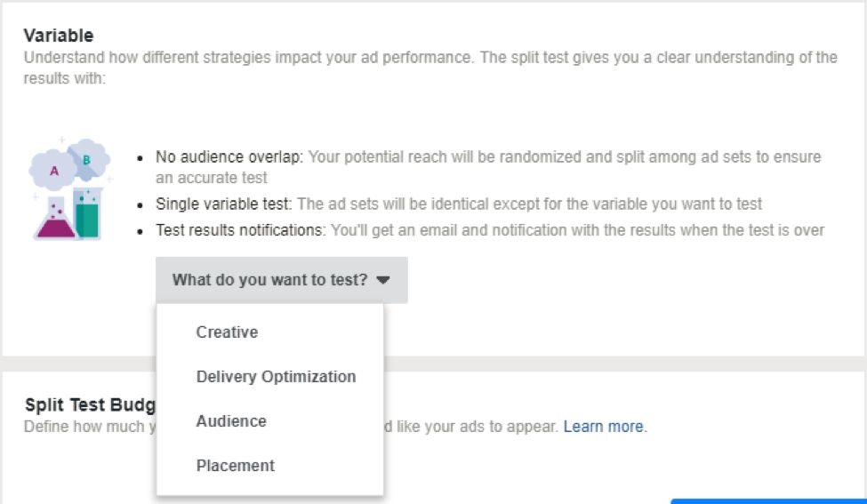867x504 pixels.
Task: Click the Split Test Budget heading
Action: tap(89, 405)
